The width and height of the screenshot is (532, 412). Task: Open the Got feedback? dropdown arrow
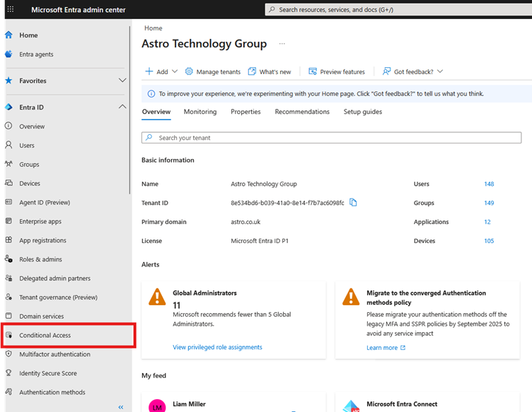440,71
